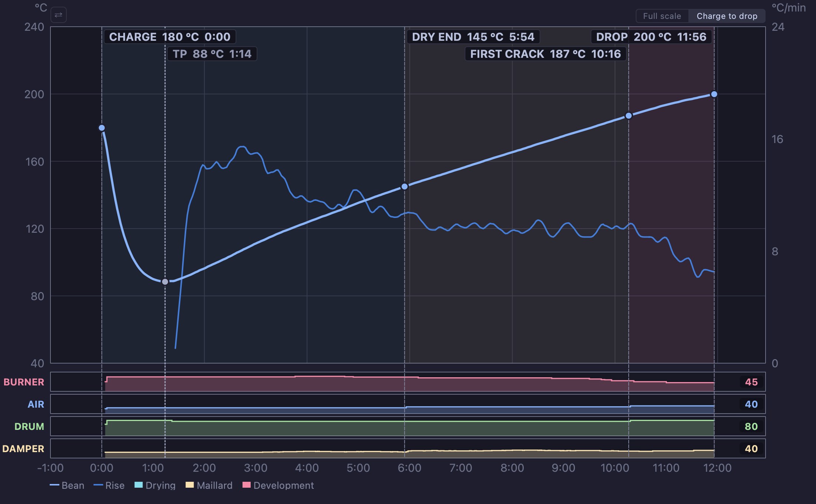Click the FIRST CRACK 187 °C 10:16 label
This screenshot has width=816, height=504.
point(546,54)
